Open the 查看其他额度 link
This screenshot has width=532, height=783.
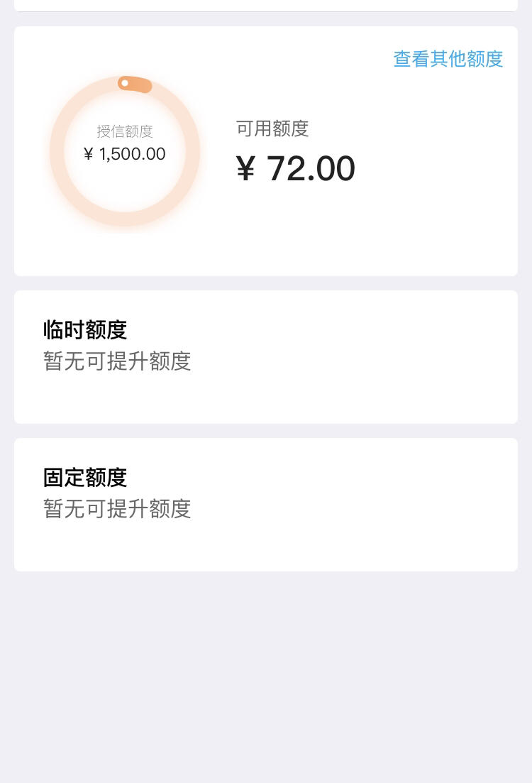click(x=448, y=59)
